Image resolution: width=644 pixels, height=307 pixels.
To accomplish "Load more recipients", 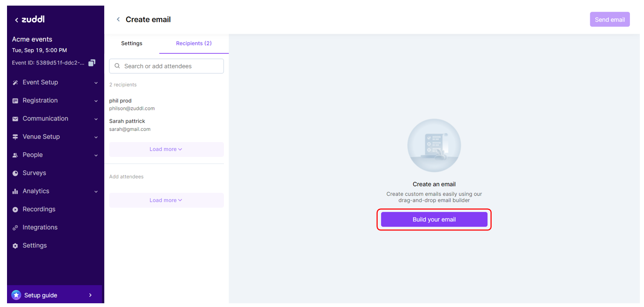I will pos(166,149).
